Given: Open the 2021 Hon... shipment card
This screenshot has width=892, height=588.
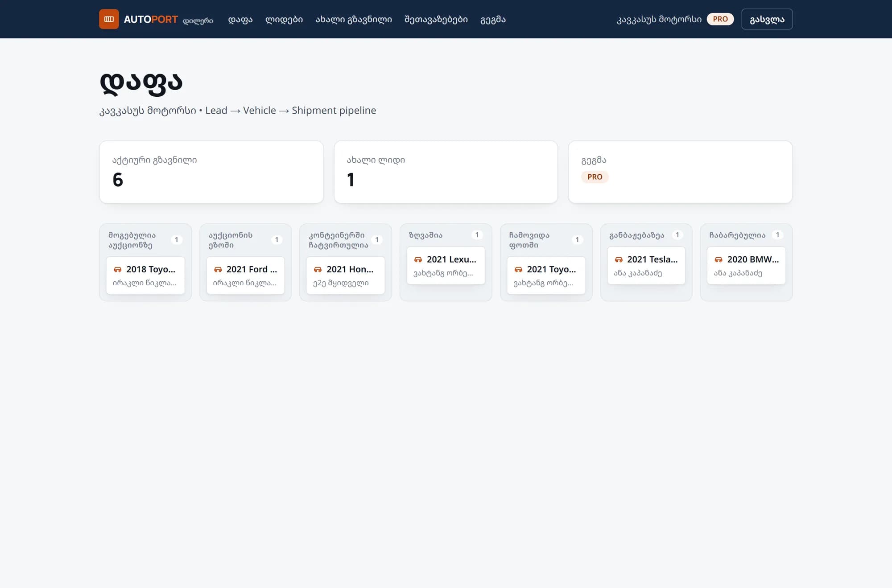Looking at the screenshot, I should pyautogui.click(x=346, y=275).
